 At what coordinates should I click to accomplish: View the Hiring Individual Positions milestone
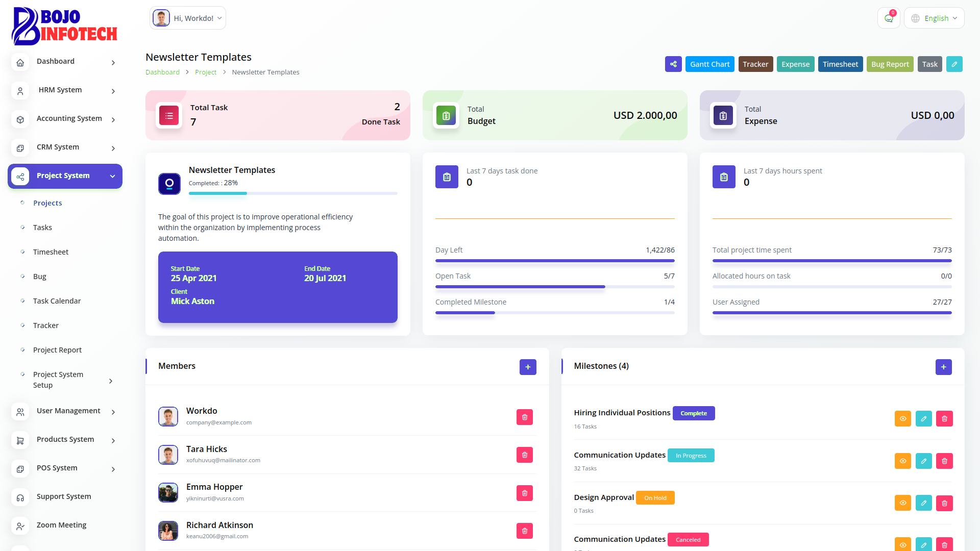click(902, 419)
